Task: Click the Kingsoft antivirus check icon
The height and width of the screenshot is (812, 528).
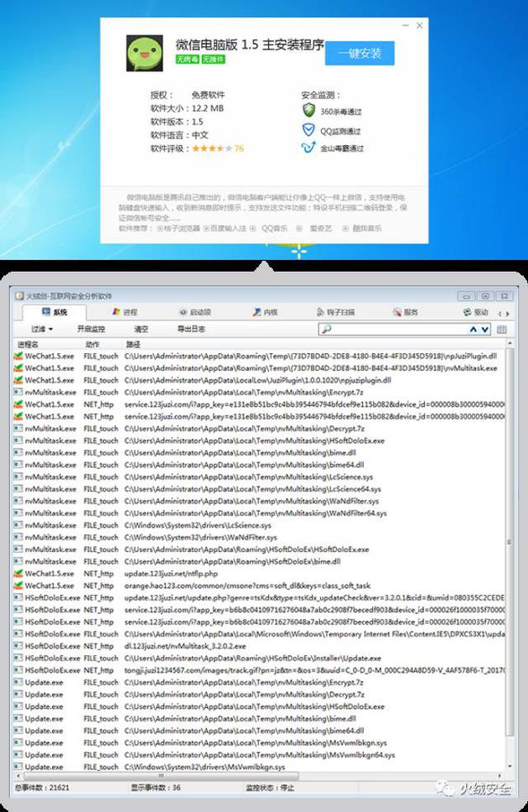Action: pyautogui.click(x=308, y=148)
